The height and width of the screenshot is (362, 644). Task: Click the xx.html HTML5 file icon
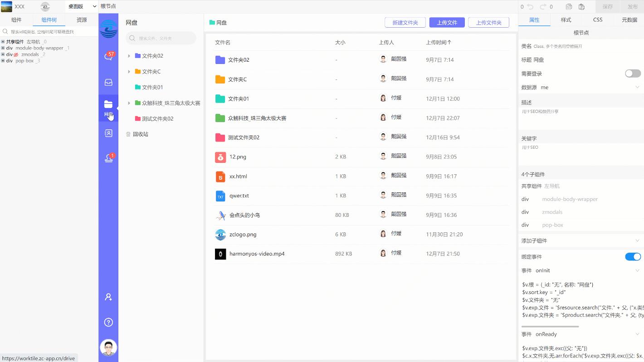tap(220, 176)
